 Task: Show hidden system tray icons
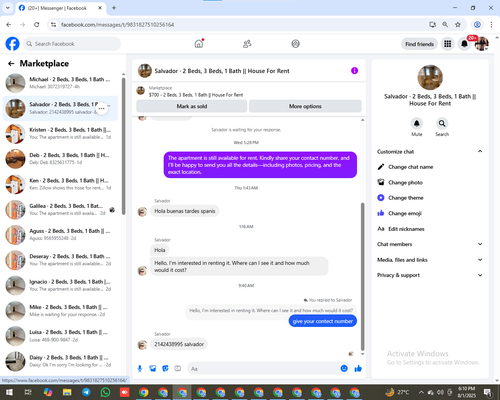[x=421, y=392]
